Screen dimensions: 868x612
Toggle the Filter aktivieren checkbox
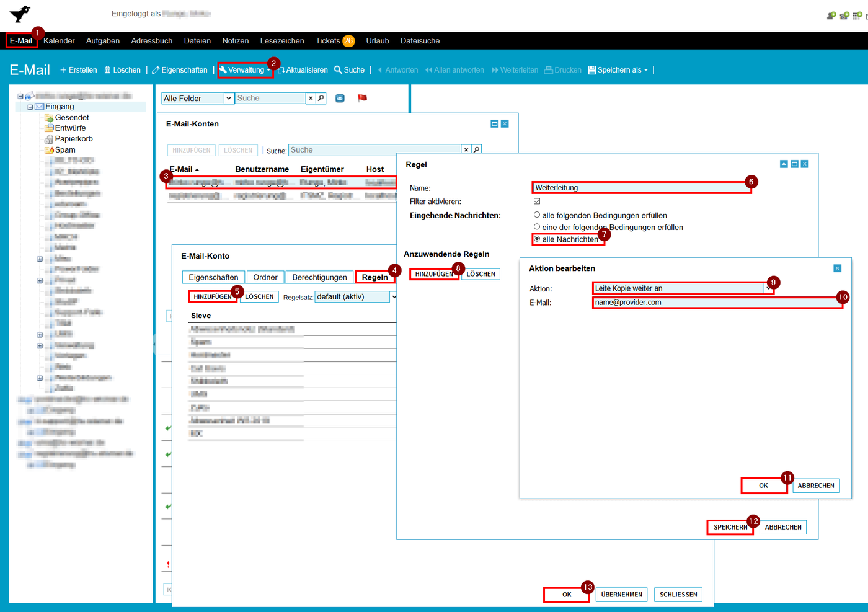coord(537,202)
